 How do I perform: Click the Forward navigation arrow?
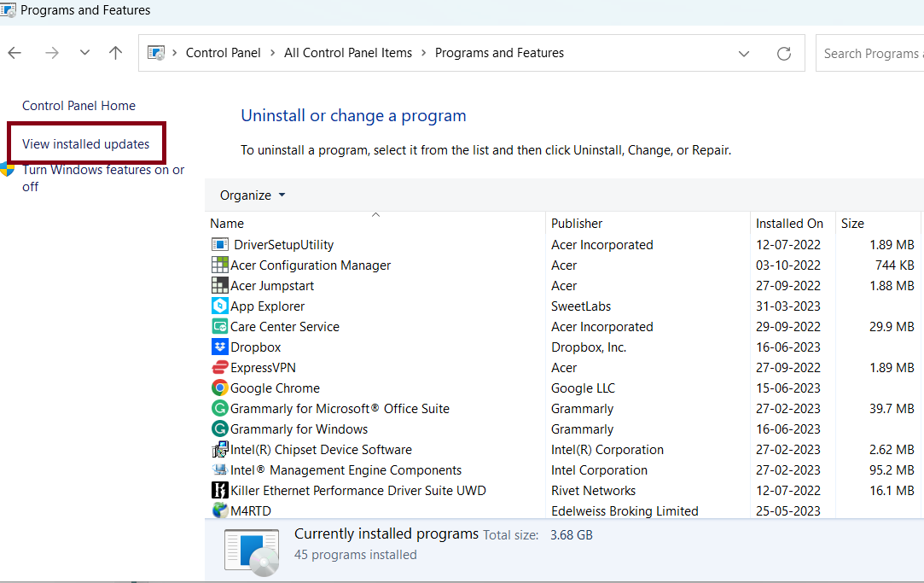pos(52,53)
